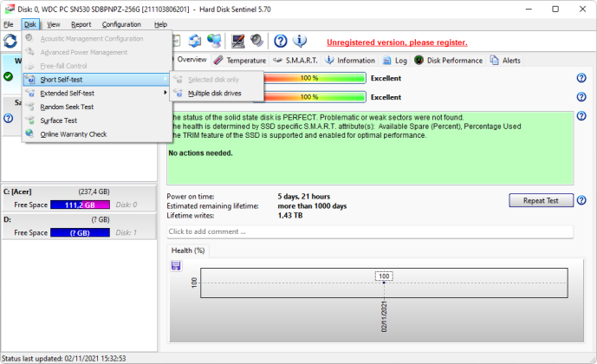This screenshot has height=364, width=597.
Task: Click help icon next to status text box
Action: 581,116
